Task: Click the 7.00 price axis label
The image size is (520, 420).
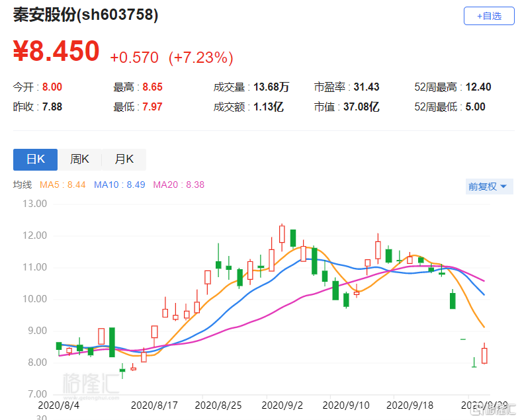Action: 37,394
